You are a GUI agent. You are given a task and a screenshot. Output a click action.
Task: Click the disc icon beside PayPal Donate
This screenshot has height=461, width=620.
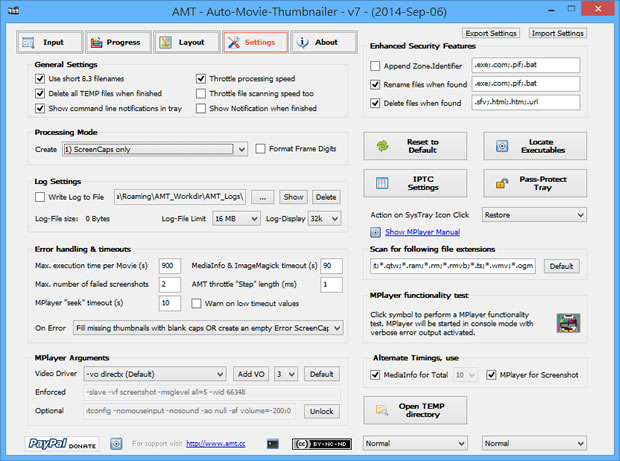coord(116,444)
